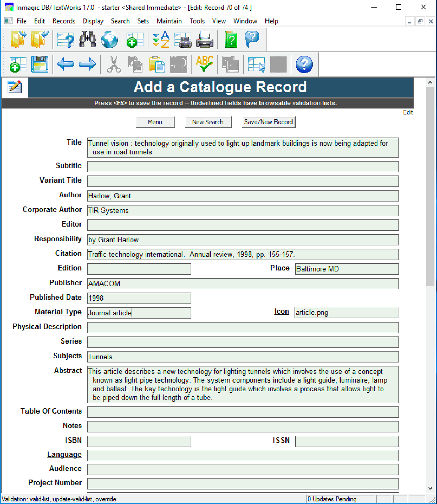Viewport: 437px width, 504px height.
Task: Click the scissors cut icon
Action: click(x=114, y=65)
